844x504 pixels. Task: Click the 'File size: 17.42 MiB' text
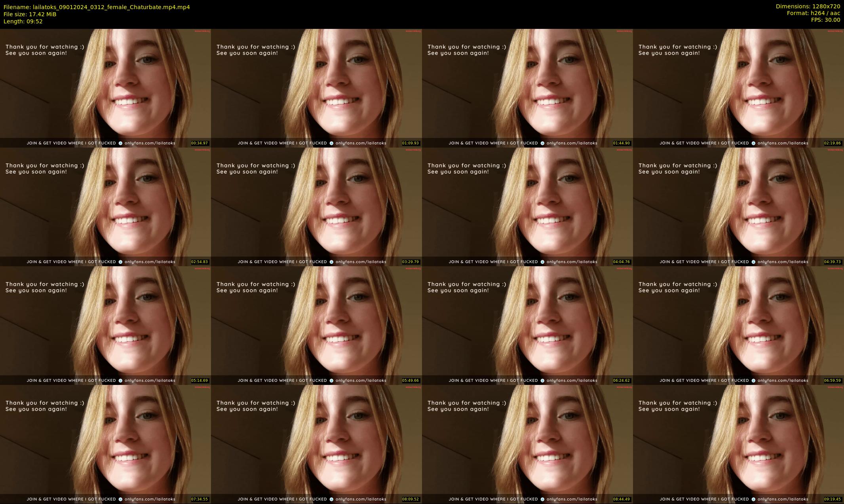click(30, 14)
